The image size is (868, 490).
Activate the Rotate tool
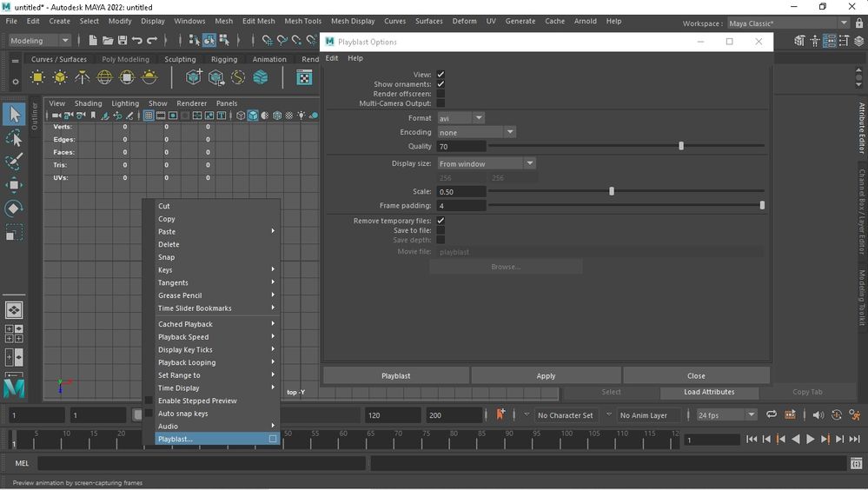click(x=15, y=209)
